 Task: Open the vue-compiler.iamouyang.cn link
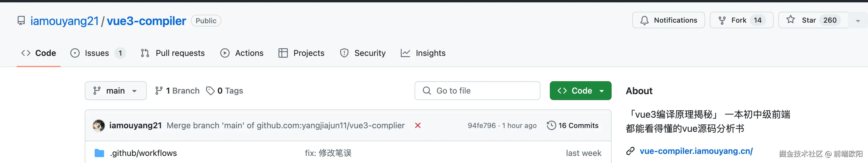tap(696, 151)
